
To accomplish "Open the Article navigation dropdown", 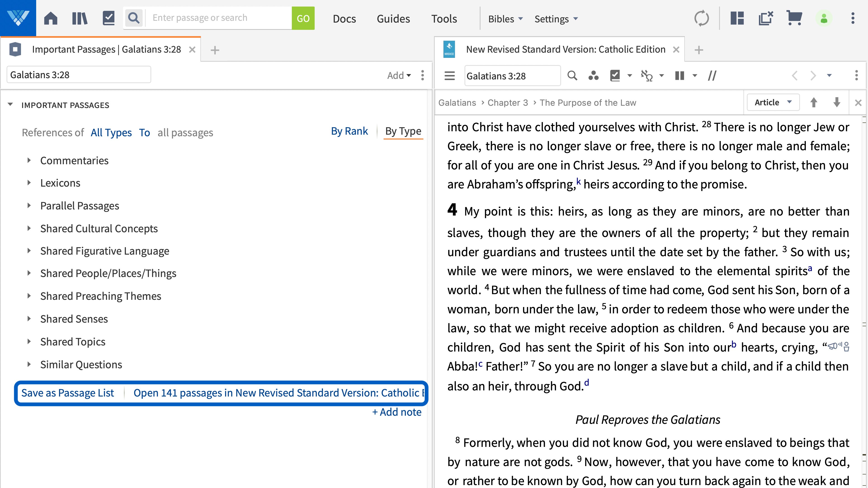I will coord(773,102).
